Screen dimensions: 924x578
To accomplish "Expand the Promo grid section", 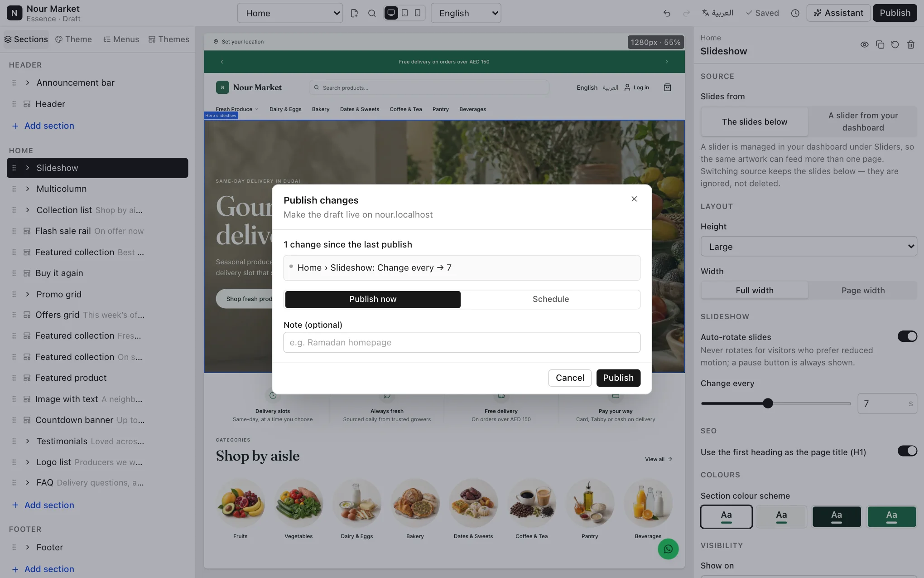I will (x=28, y=294).
